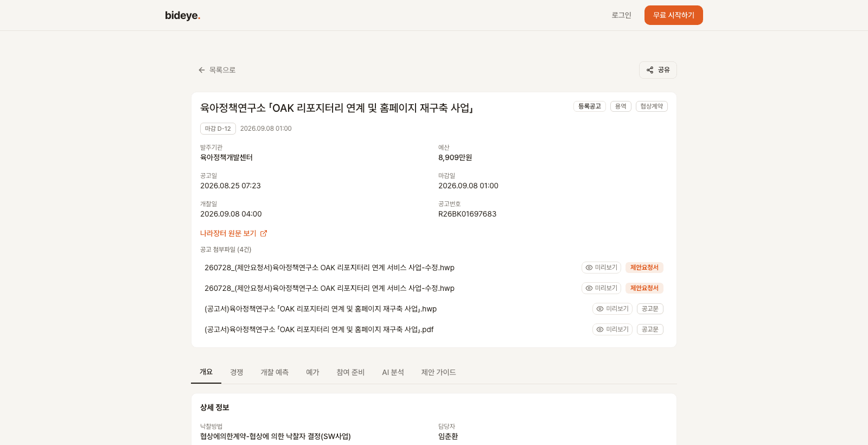Click the budget value 8,909만원
Image resolution: width=868 pixels, height=445 pixels.
tap(455, 157)
